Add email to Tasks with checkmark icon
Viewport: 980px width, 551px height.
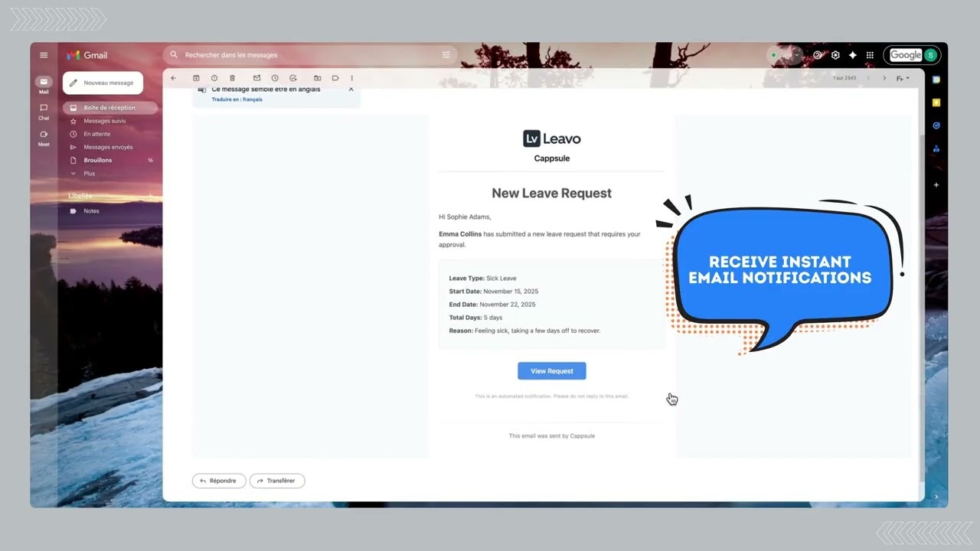(293, 78)
